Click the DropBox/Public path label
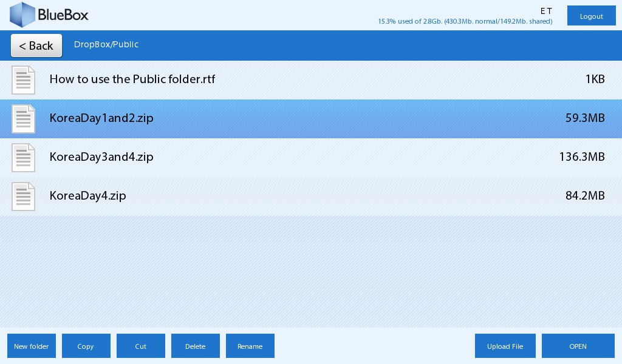Image resolution: width=622 pixels, height=364 pixels. coord(106,45)
